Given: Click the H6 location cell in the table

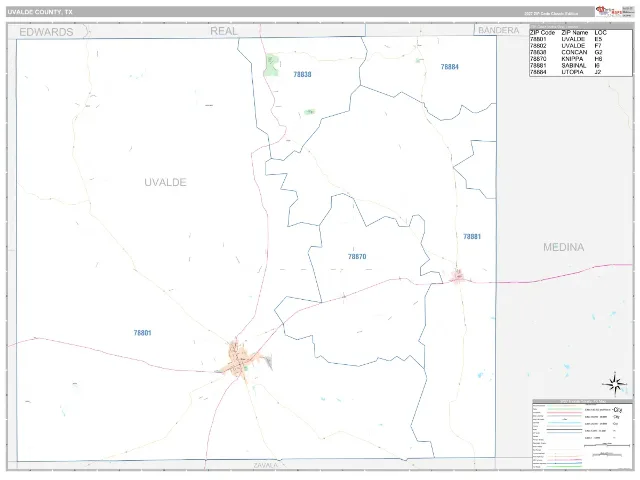Looking at the screenshot, I should (598, 59).
